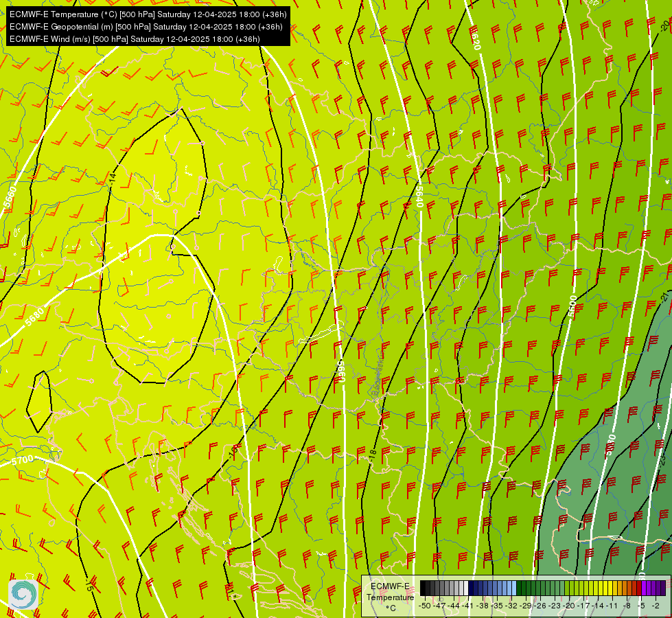This screenshot has height=618, width=672.
Task: Select the -32 value in the legend
Action: [511, 606]
